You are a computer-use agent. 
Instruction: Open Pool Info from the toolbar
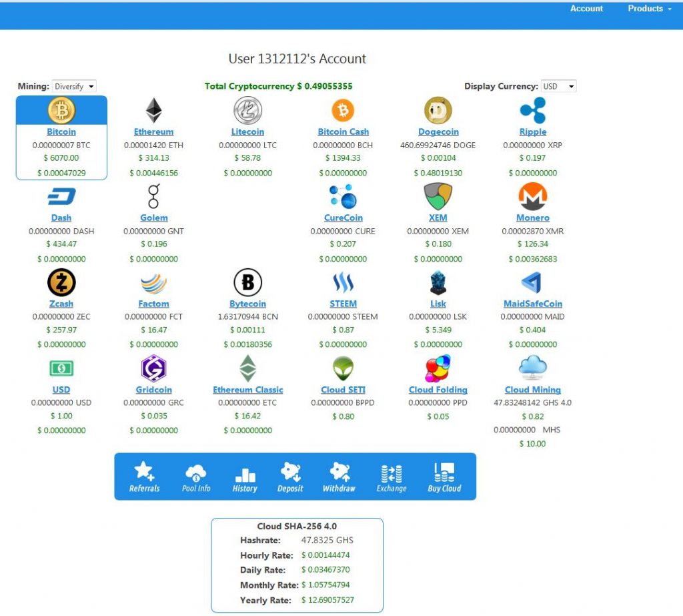[x=196, y=477]
